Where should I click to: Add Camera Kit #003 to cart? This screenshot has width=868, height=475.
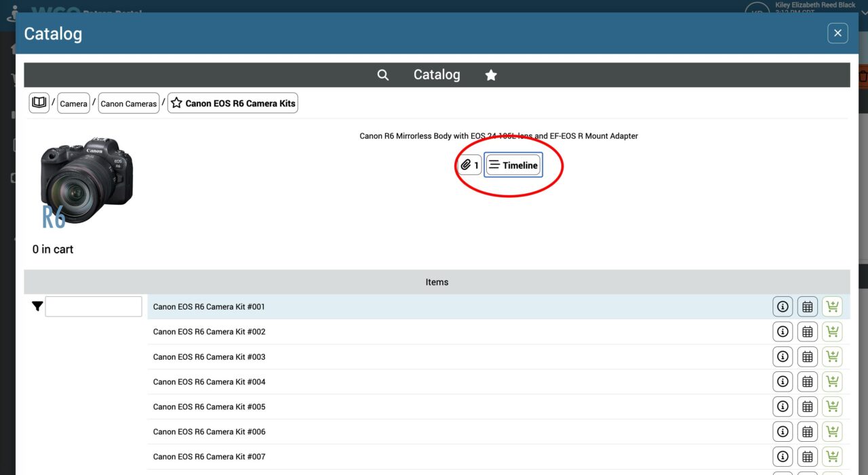click(x=832, y=356)
